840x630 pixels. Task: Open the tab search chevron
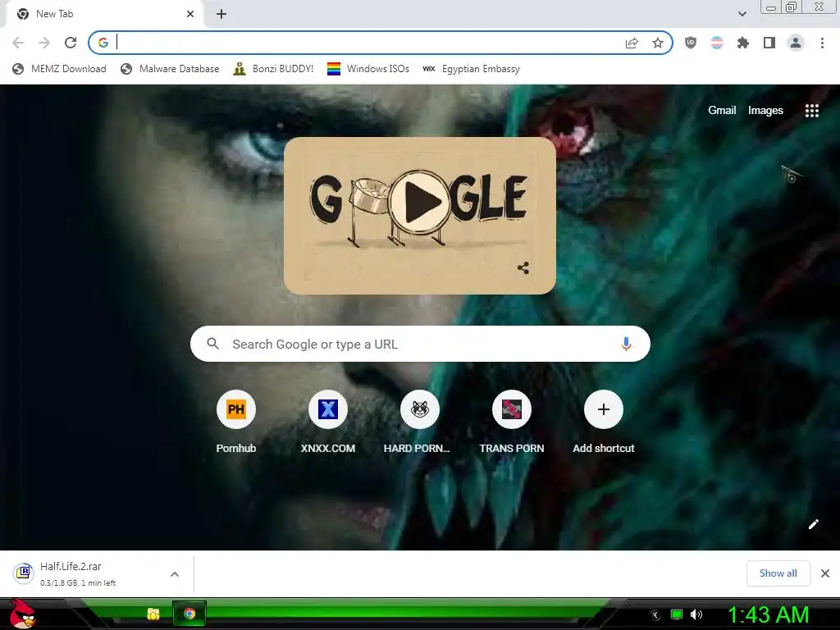point(742,14)
